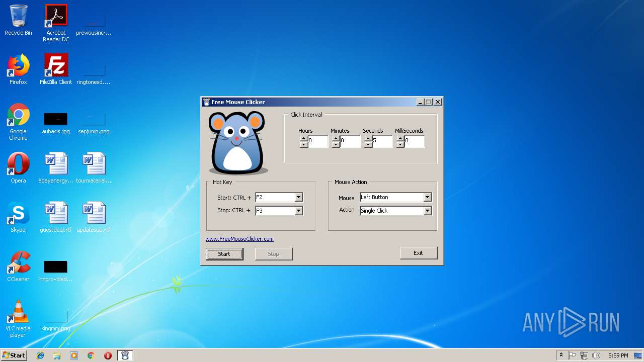This screenshot has width=644, height=362.
Task: Open Acrobat Reader DC desktop icon
Action: coord(56,23)
